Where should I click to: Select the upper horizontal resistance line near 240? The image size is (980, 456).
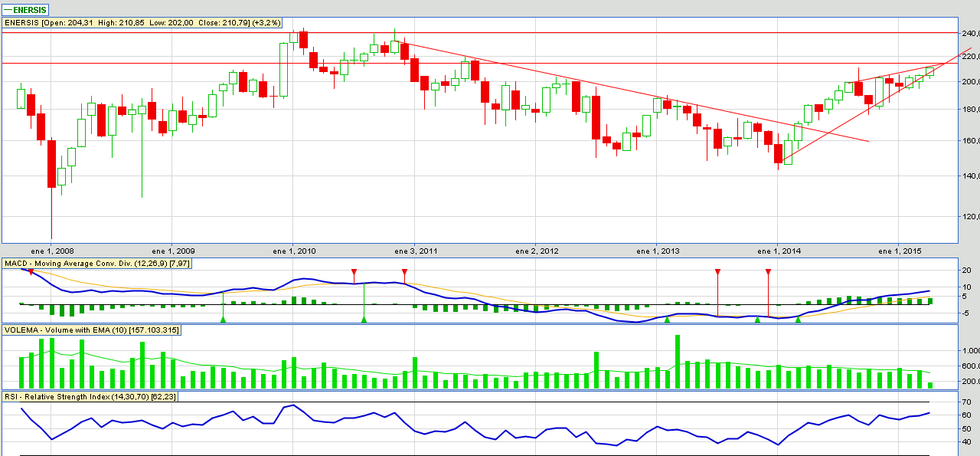[536, 33]
